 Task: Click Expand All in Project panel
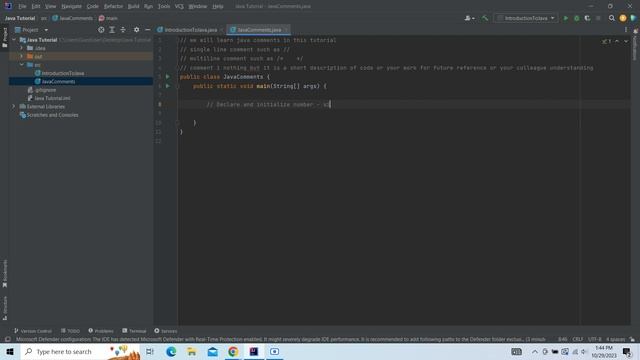tap(112, 30)
